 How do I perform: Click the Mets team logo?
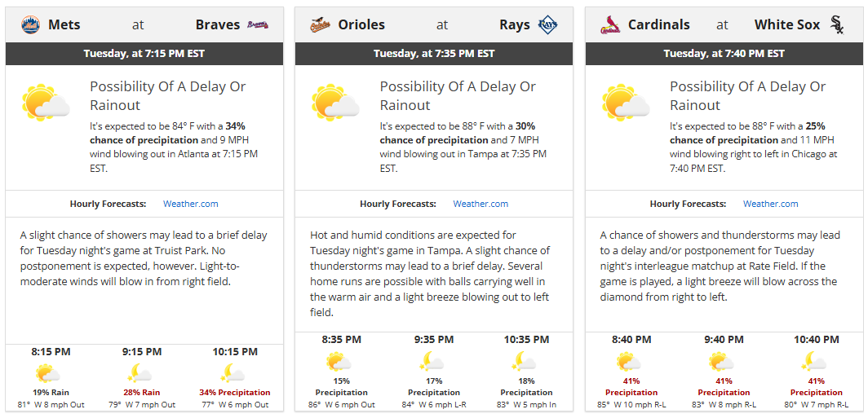(x=30, y=25)
